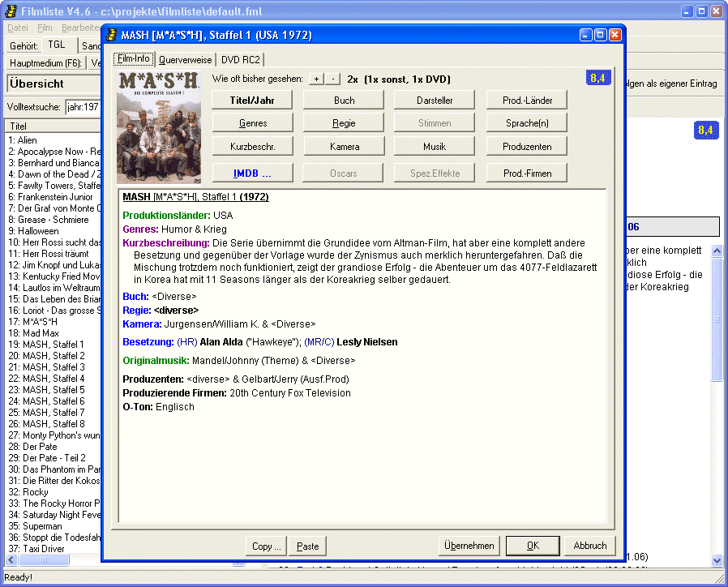The width and height of the screenshot is (728, 587).
Task: Click the Titel column header
Action: point(53,126)
